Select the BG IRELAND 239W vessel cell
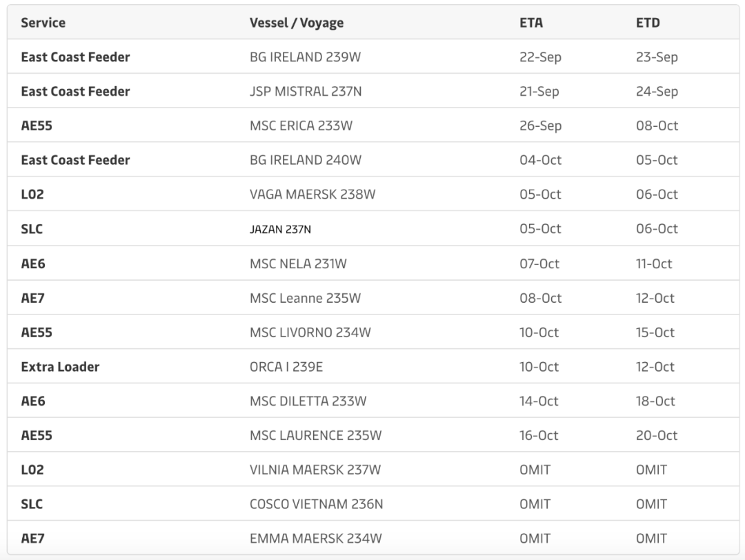 (305, 57)
